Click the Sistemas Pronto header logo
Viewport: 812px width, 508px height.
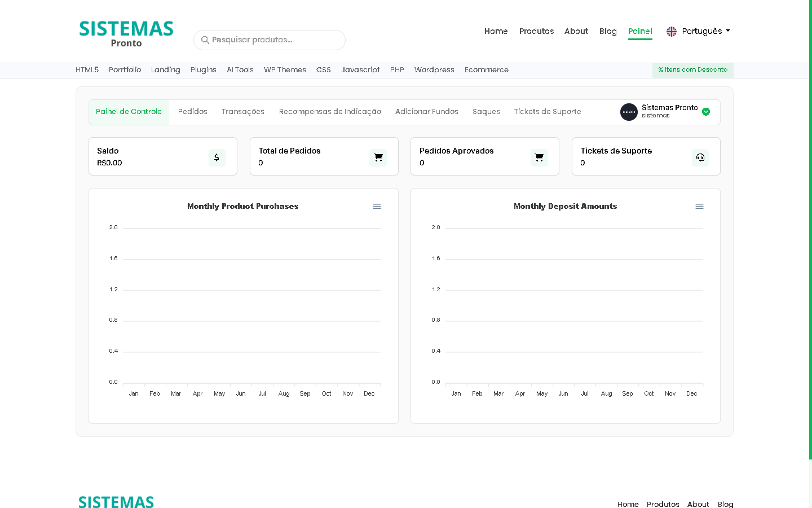point(126,34)
